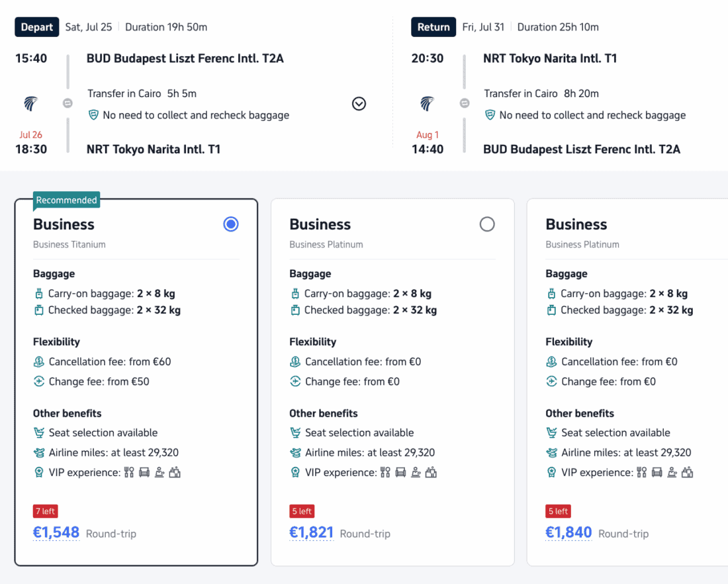Click the airline miles icon in middle card
Screen dimensions: 728x584
[x=295, y=452]
